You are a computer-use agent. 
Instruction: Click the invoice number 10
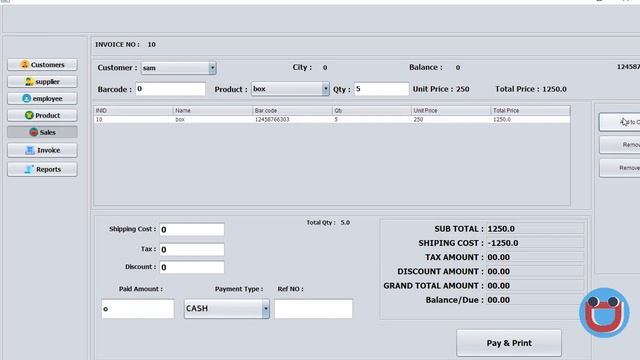[x=151, y=44]
